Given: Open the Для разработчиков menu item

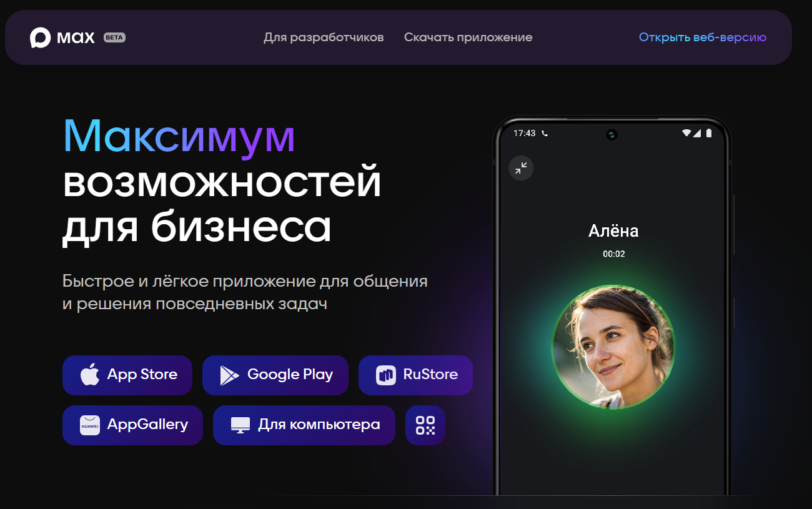Looking at the screenshot, I should 324,37.
